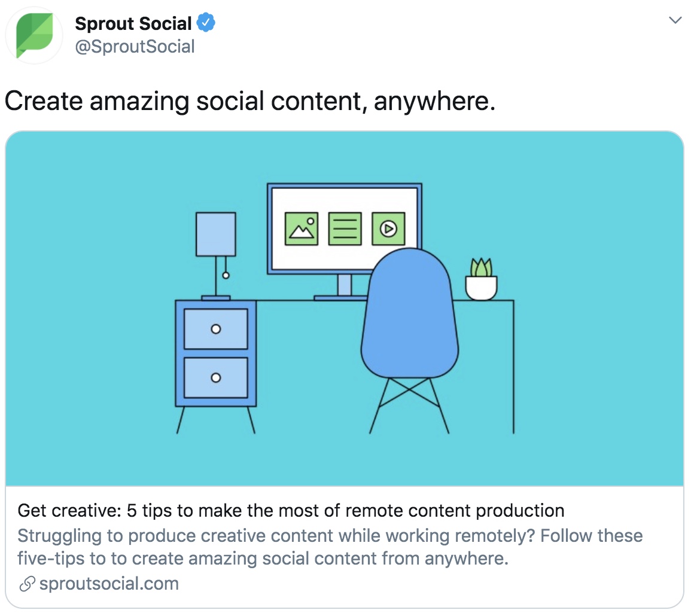Open the sproutsocial.com domain link

(109, 584)
